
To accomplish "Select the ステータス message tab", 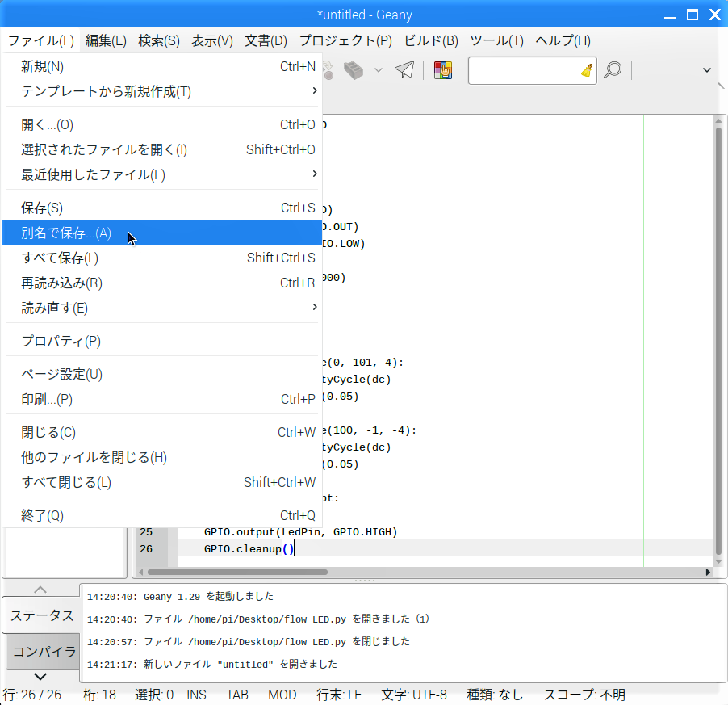I will point(42,615).
